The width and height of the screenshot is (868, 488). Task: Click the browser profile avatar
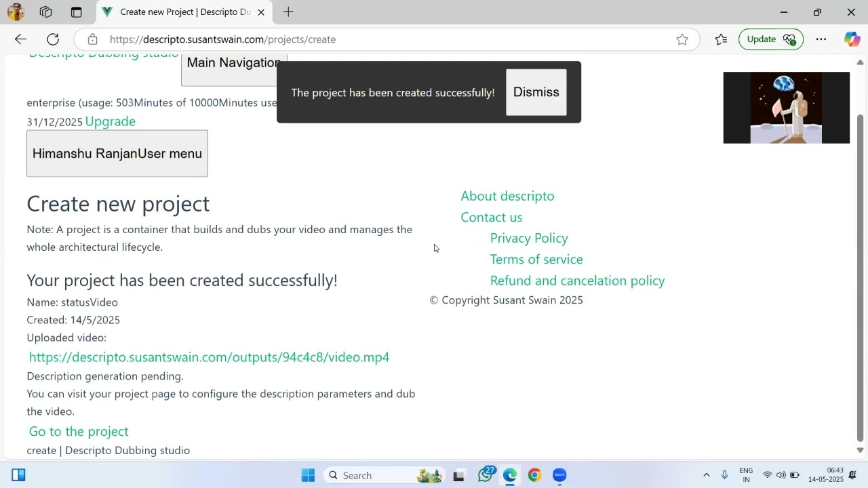[16, 12]
